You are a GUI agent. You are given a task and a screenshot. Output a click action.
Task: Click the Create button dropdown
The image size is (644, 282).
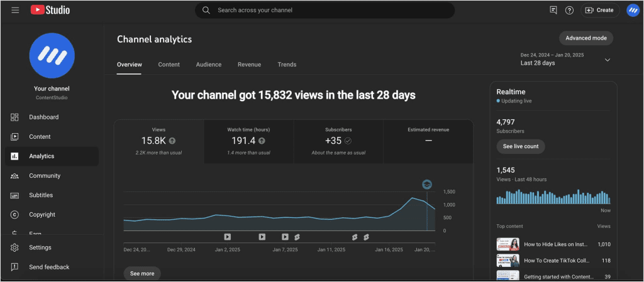tap(600, 10)
